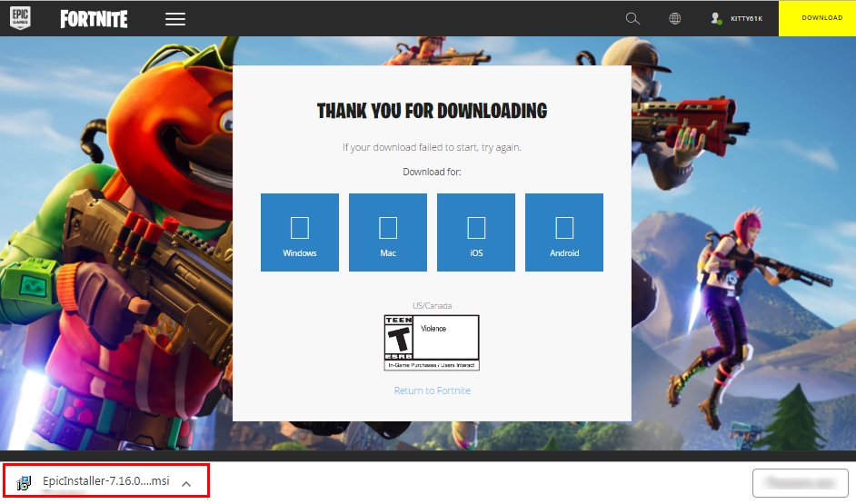Open the search magnifier icon

point(632,18)
